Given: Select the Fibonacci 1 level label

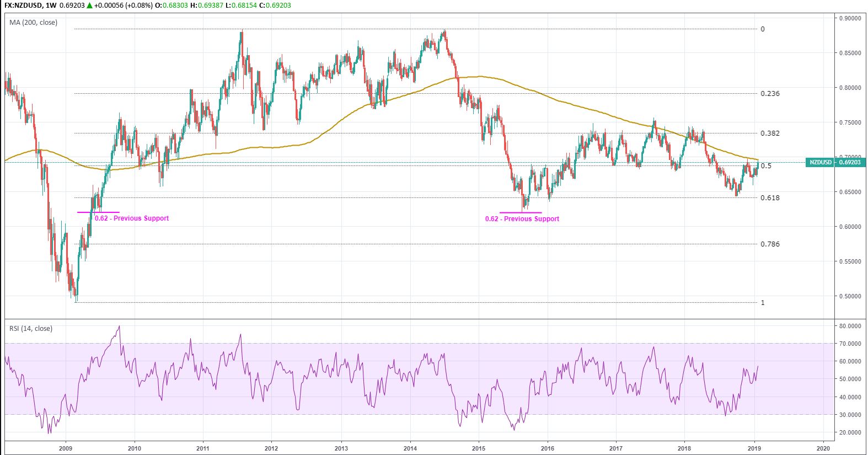Looking at the screenshot, I should coord(763,303).
